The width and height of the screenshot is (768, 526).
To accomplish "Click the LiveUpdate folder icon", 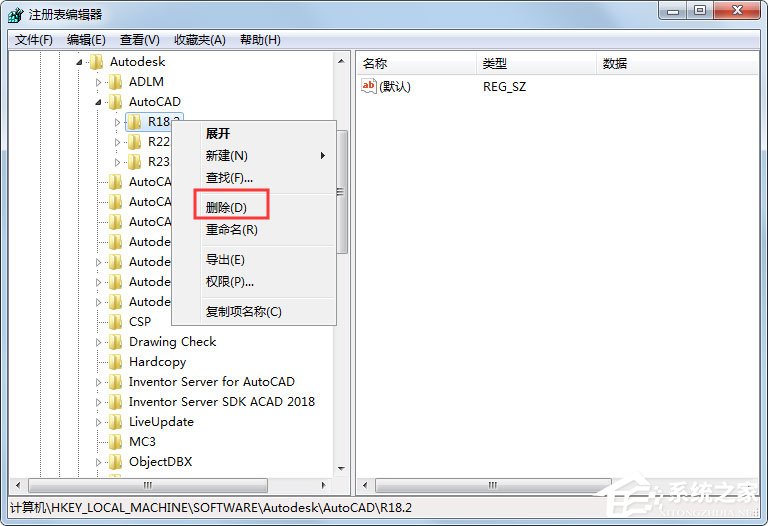I will tap(116, 422).
